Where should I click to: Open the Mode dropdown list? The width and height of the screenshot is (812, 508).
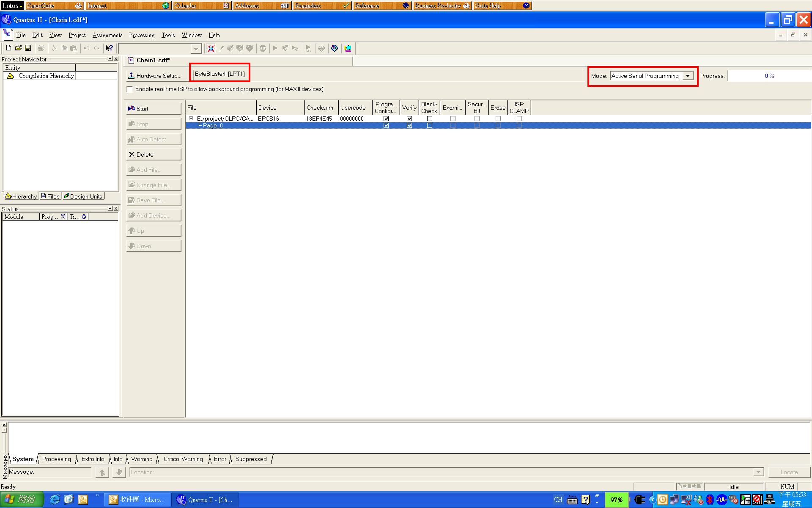(x=688, y=76)
